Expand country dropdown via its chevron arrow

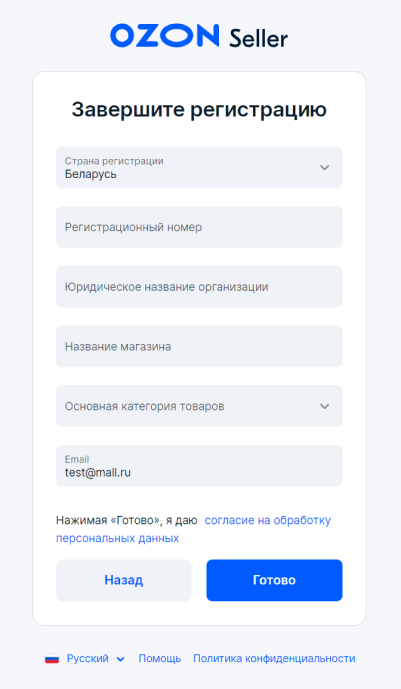(325, 167)
